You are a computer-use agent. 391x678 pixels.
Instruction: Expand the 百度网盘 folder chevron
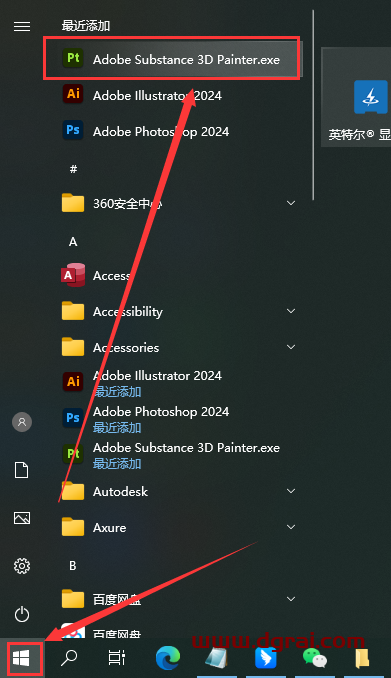click(x=291, y=599)
